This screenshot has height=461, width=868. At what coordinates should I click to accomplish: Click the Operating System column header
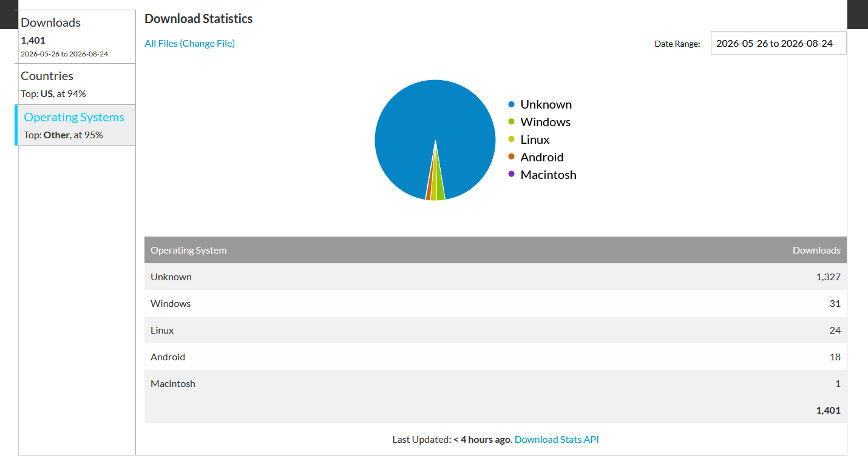click(x=188, y=250)
